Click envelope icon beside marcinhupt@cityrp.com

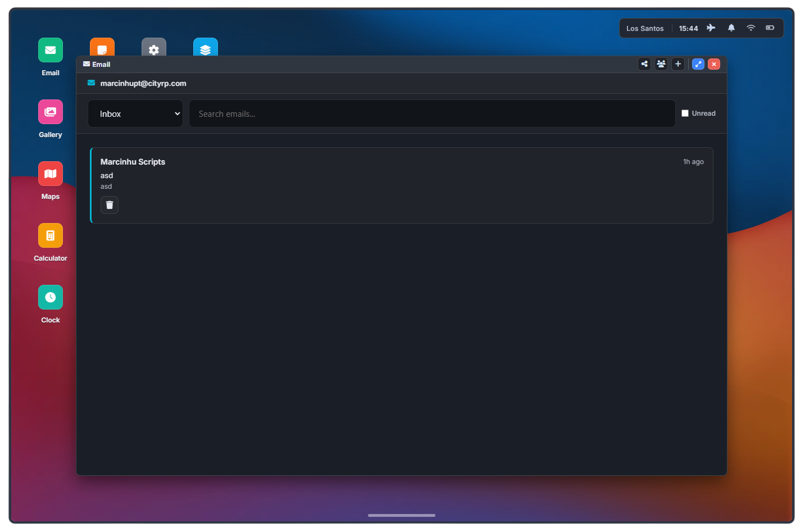click(x=91, y=83)
